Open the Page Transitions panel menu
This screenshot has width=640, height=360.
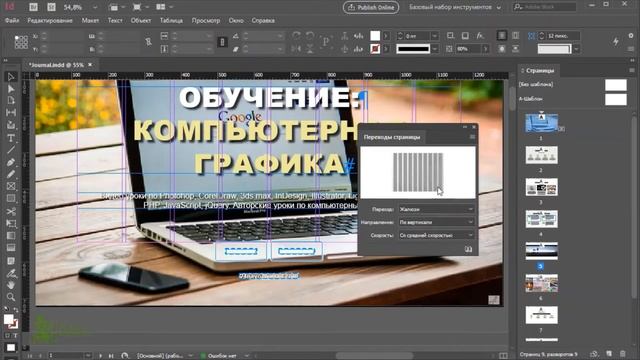coord(472,137)
